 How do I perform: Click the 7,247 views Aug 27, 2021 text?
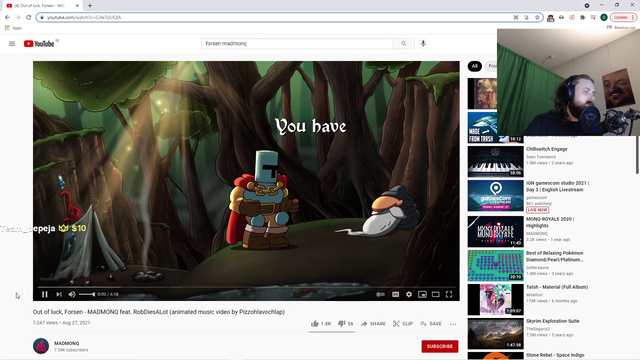[62, 322]
